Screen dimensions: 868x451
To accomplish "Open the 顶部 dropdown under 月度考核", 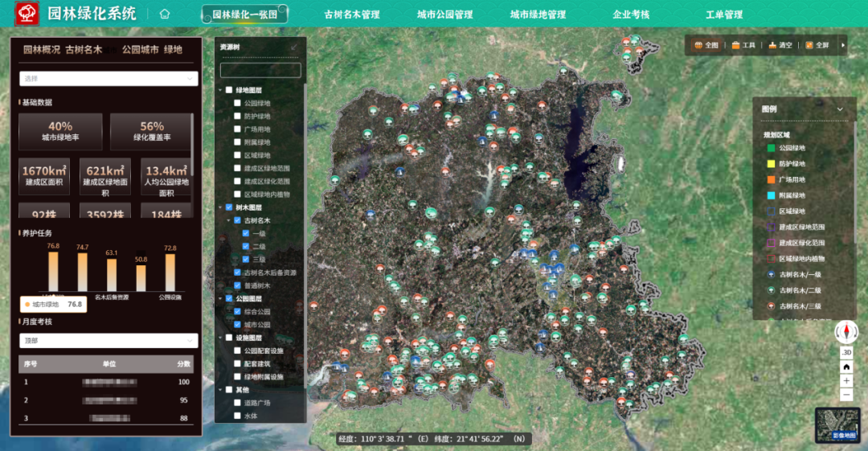I will pyautogui.click(x=108, y=340).
